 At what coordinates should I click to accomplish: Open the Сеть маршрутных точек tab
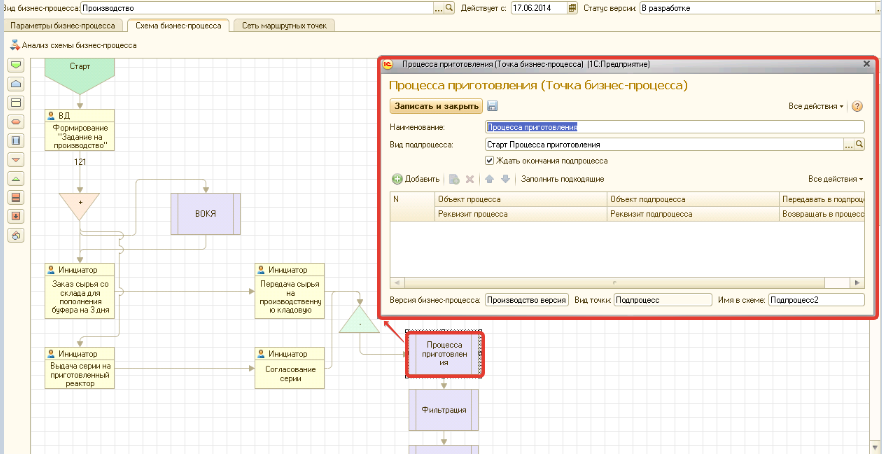click(x=284, y=25)
